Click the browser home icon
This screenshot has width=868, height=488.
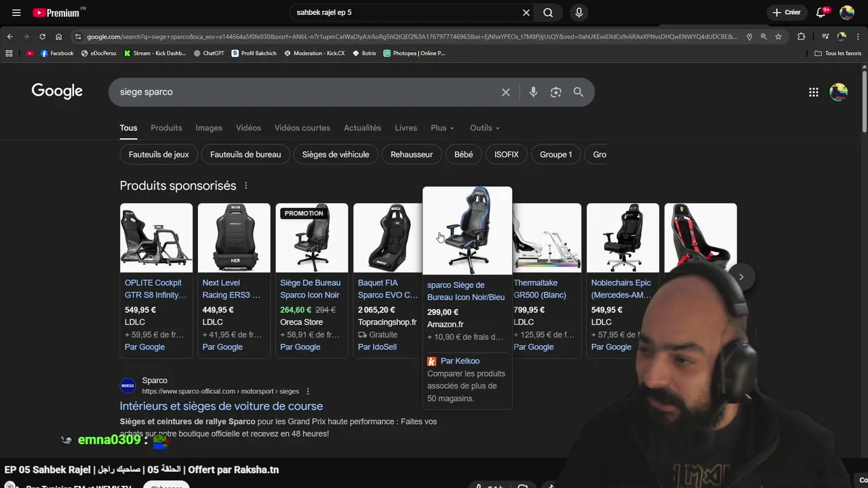click(58, 37)
